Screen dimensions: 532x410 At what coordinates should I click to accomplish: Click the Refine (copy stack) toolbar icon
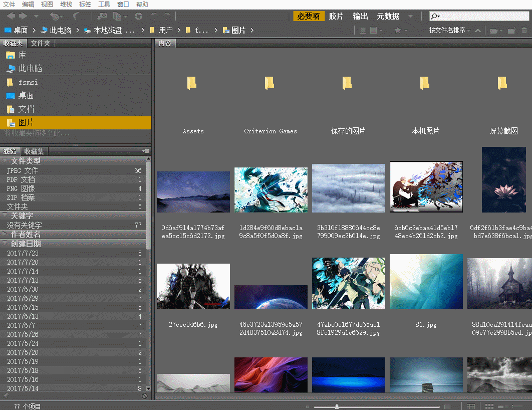pos(117,17)
